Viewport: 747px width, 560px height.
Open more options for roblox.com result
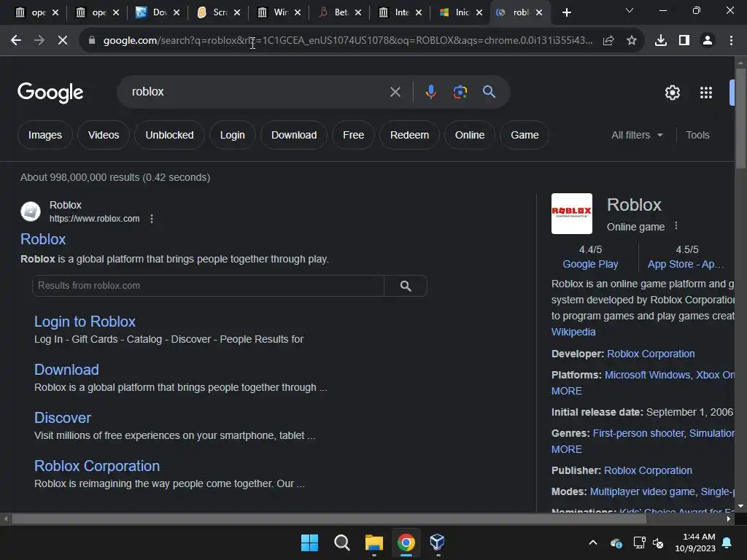click(x=152, y=219)
